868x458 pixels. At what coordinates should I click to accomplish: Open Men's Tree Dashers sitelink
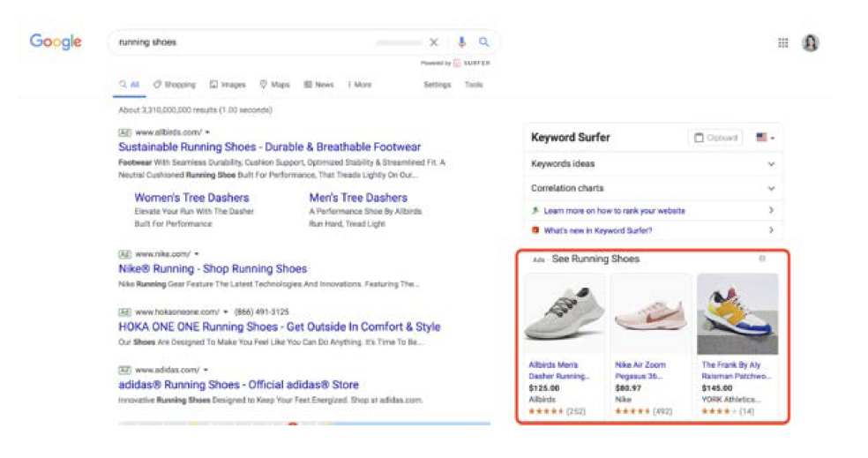[358, 198]
